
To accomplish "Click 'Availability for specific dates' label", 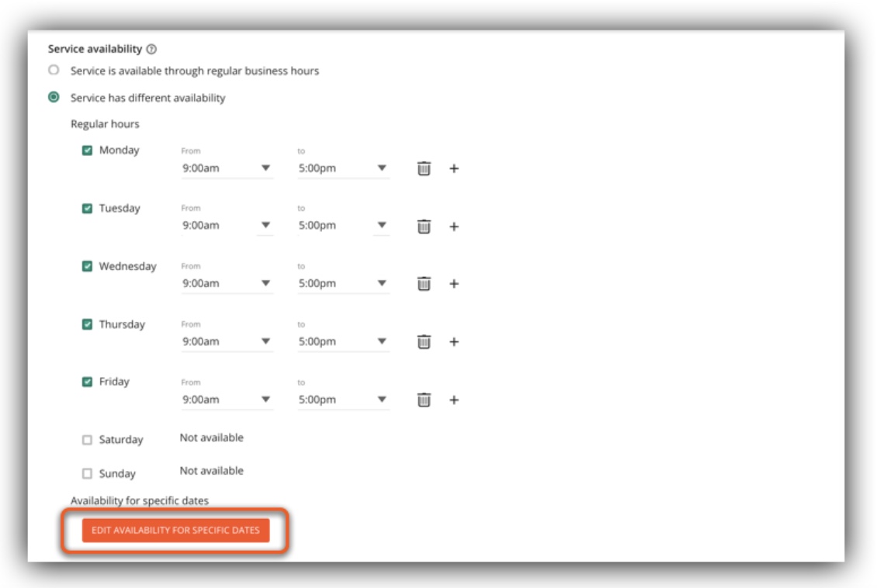I will click(139, 501).
